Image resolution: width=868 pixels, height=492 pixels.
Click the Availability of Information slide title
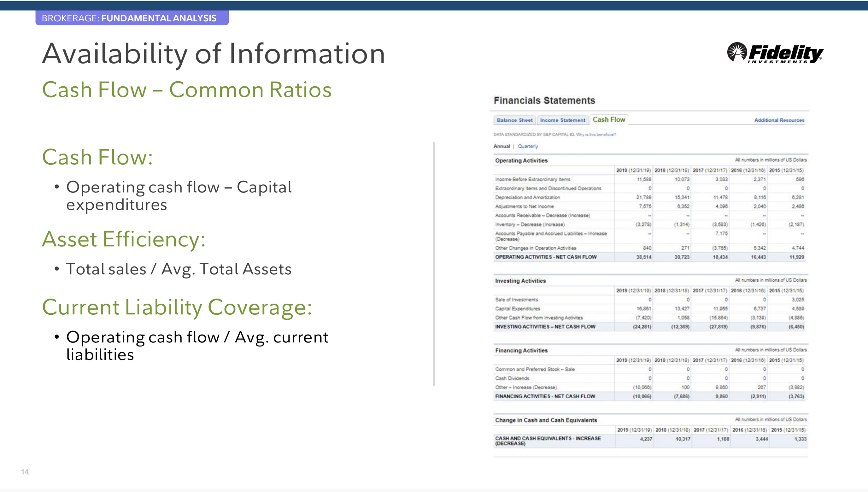click(213, 54)
